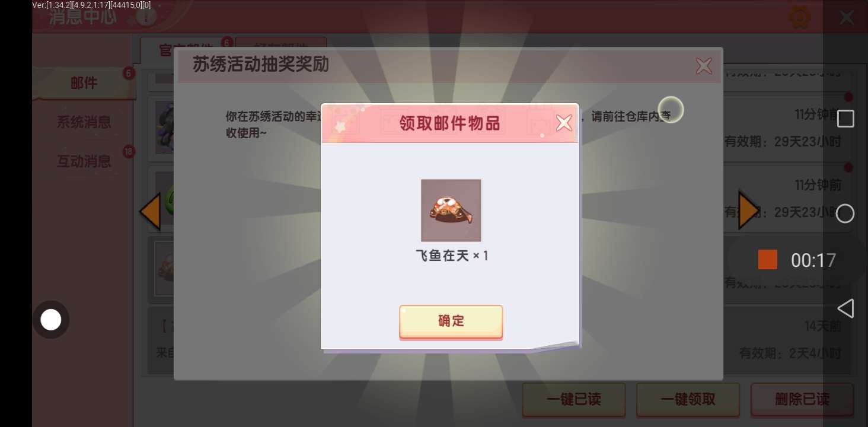Switch to 互动消息 tab
This screenshot has height=427, width=868.
click(x=84, y=161)
